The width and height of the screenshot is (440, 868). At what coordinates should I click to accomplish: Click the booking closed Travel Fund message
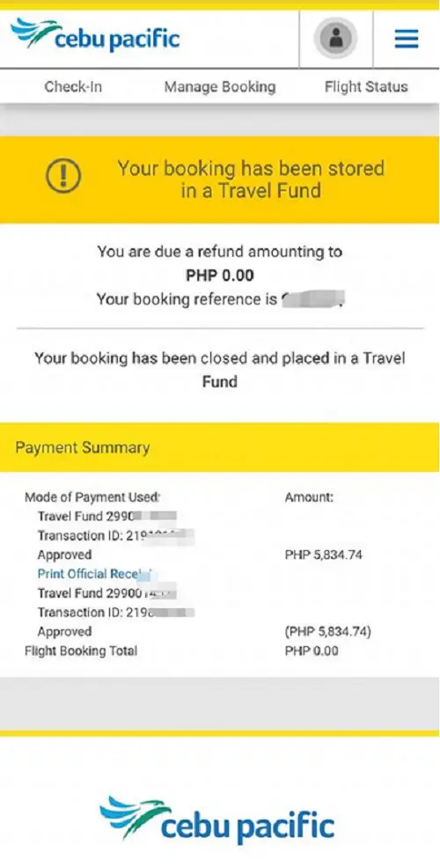[x=220, y=369]
